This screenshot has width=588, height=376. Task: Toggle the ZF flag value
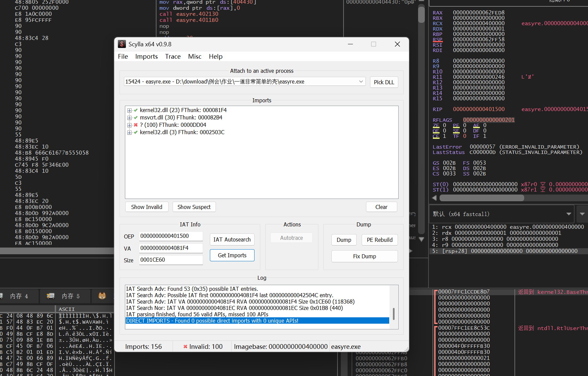(444, 125)
